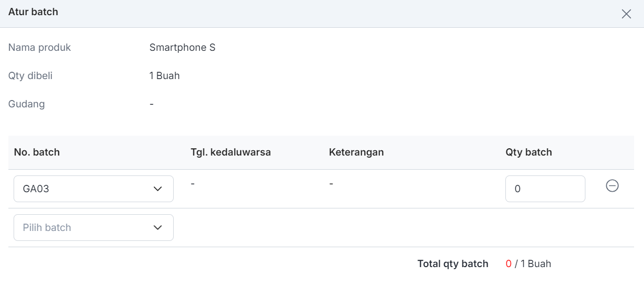
Task: Click the red 0 / 1 Buah total
Action: tap(528, 263)
